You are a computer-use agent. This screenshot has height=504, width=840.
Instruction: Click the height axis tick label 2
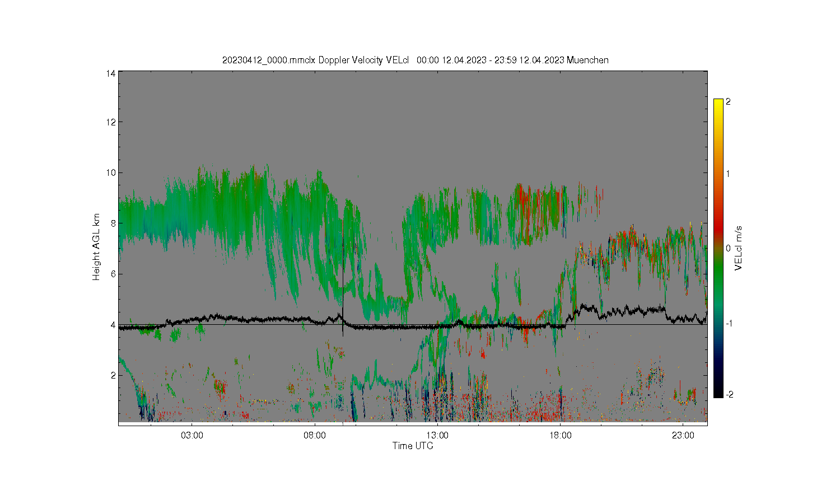coord(113,375)
